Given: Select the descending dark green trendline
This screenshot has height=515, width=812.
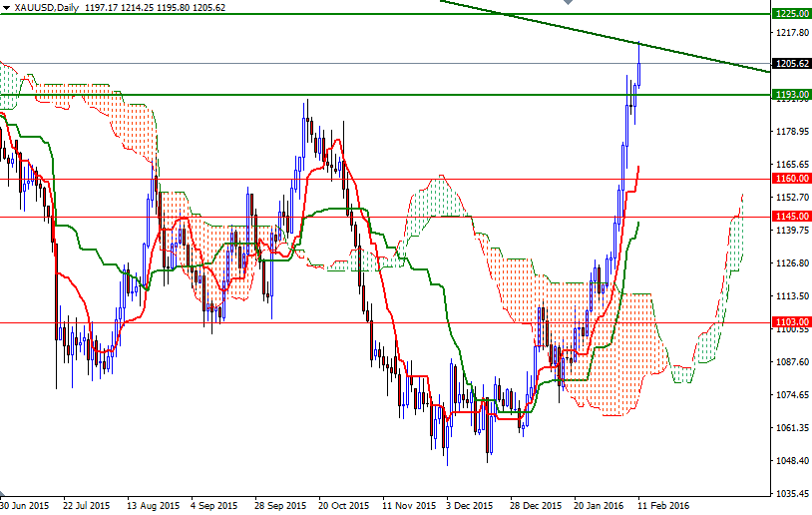Looking at the screenshot, I should (605, 36).
